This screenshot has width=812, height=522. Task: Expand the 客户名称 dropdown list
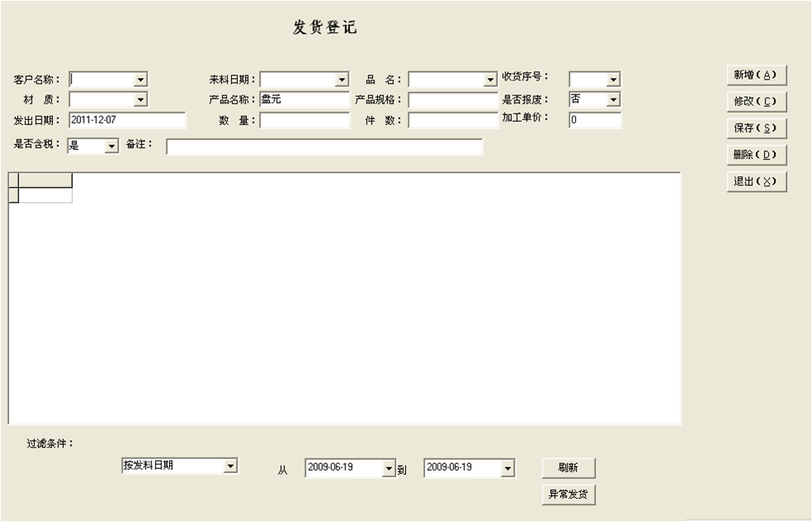click(140, 80)
